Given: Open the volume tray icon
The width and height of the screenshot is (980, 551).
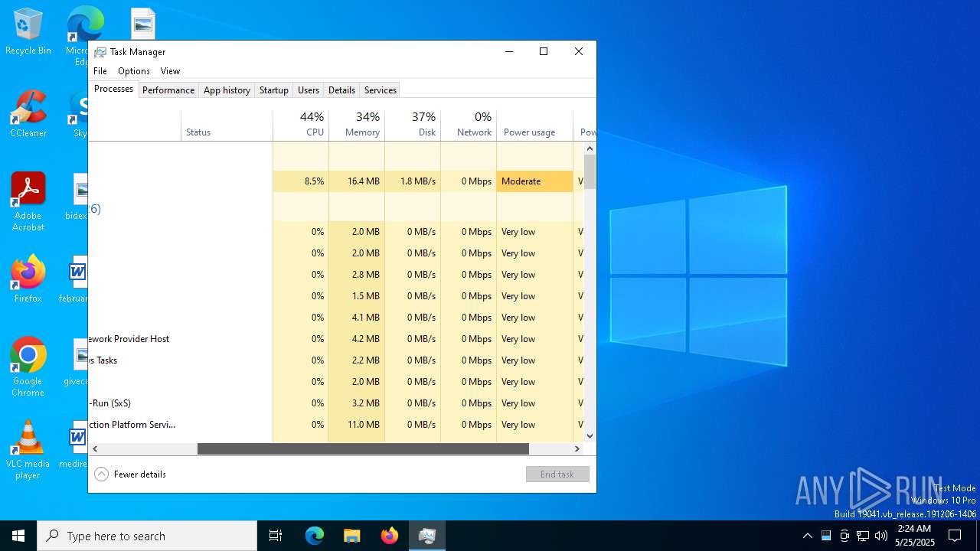Looking at the screenshot, I should coord(881,536).
